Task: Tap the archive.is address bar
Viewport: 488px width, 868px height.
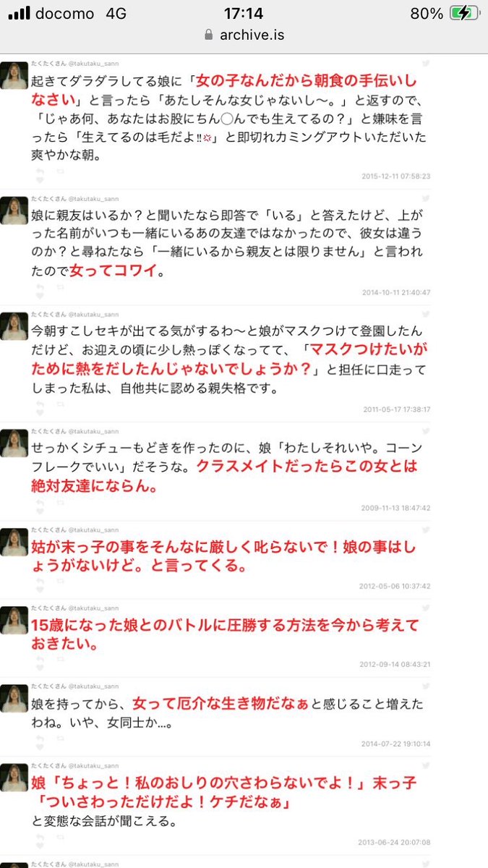Action: pyautogui.click(x=244, y=34)
